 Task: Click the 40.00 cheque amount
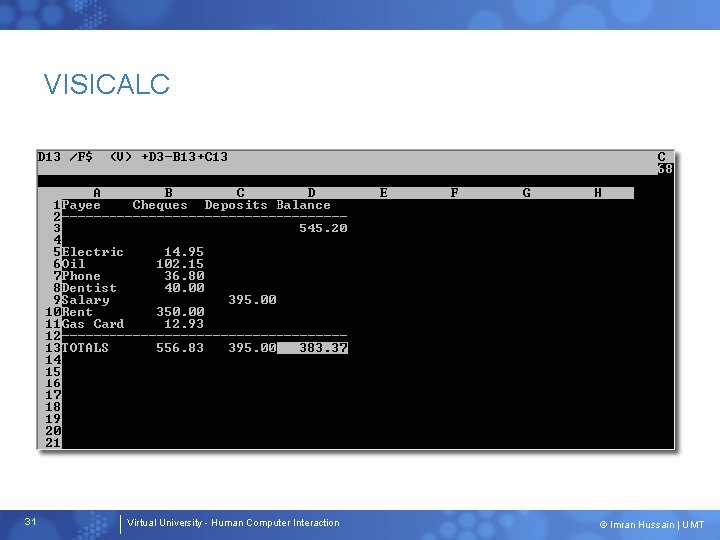[184, 288]
